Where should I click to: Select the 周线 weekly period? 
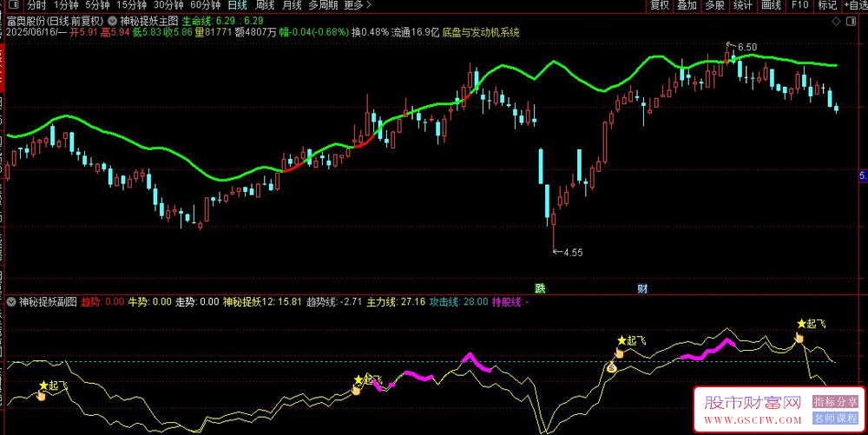click(265, 5)
